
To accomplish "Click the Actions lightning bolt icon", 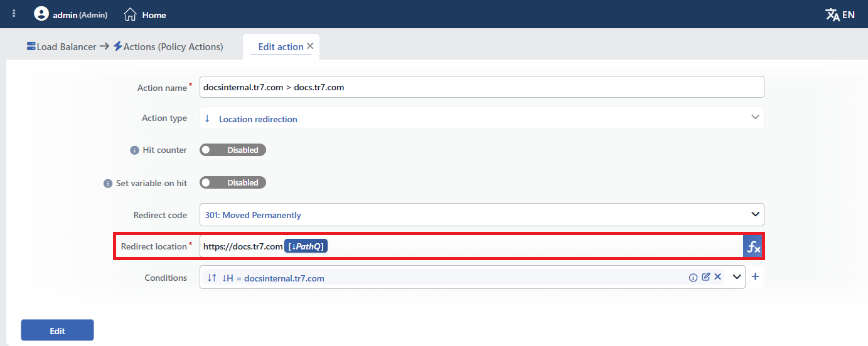I will [117, 46].
